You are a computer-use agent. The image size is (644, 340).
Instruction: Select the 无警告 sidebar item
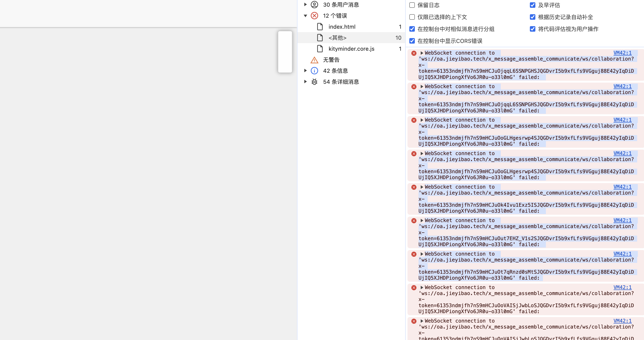point(331,60)
